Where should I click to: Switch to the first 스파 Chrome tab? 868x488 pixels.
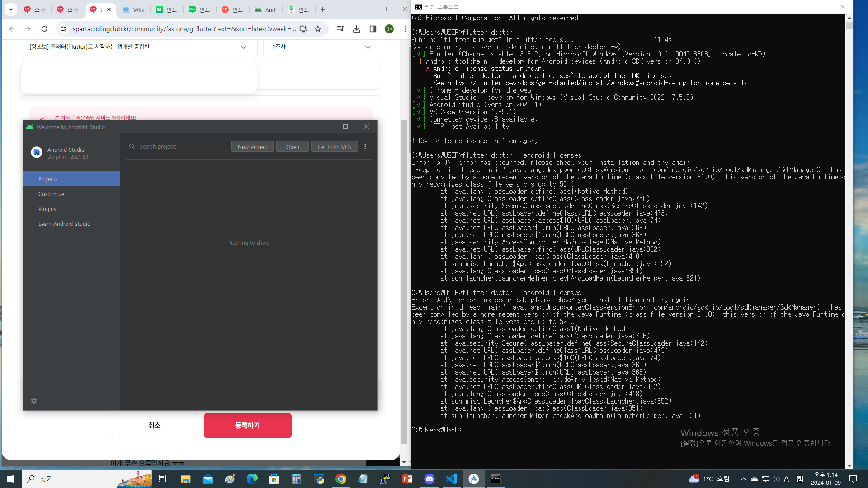click(34, 9)
